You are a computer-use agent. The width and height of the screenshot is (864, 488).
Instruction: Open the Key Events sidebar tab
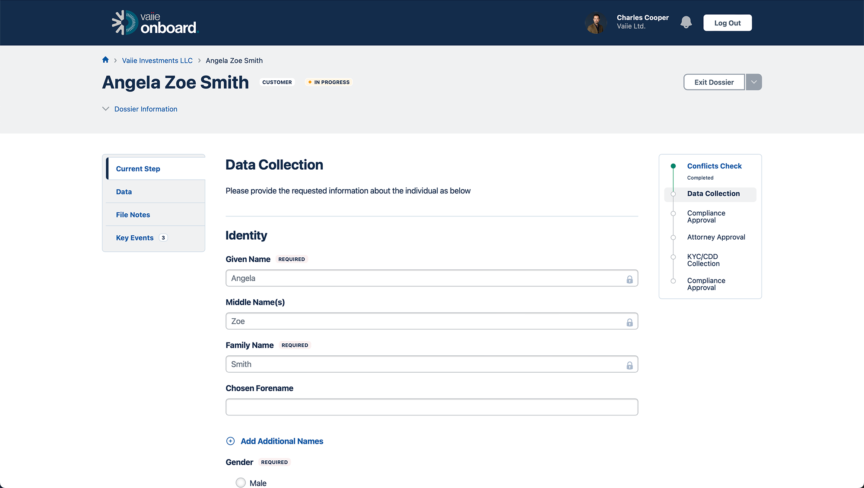(135, 238)
